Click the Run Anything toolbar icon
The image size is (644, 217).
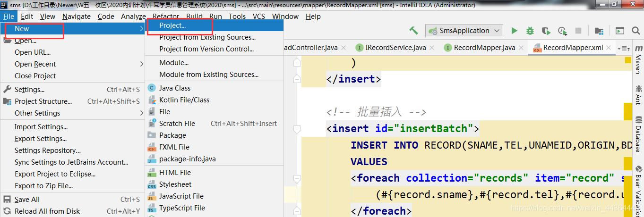tap(619, 31)
